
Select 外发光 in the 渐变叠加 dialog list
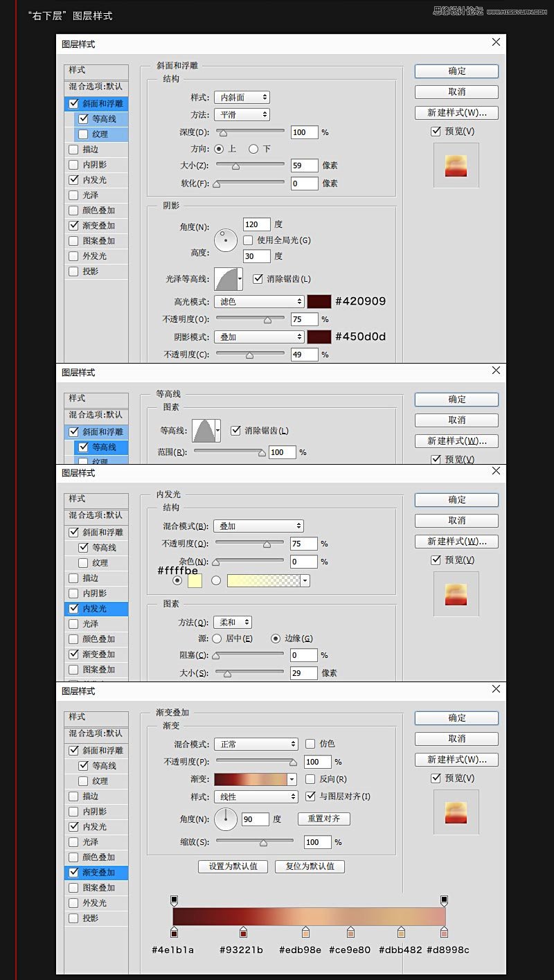click(x=96, y=902)
